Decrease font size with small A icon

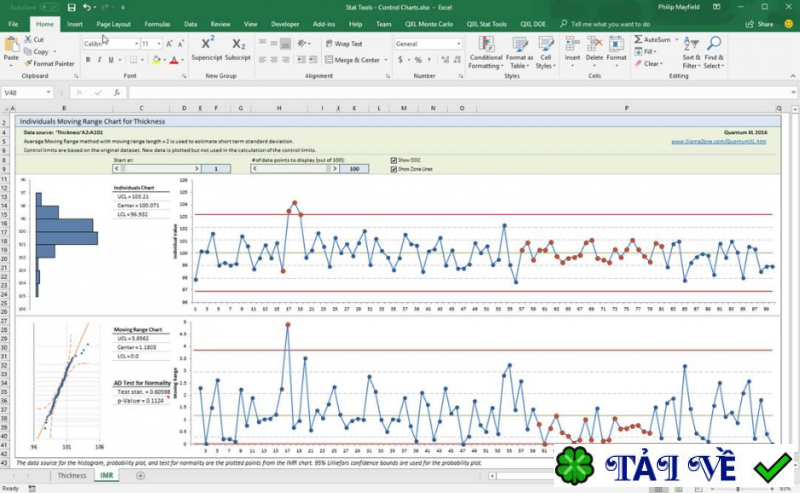(x=181, y=44)
